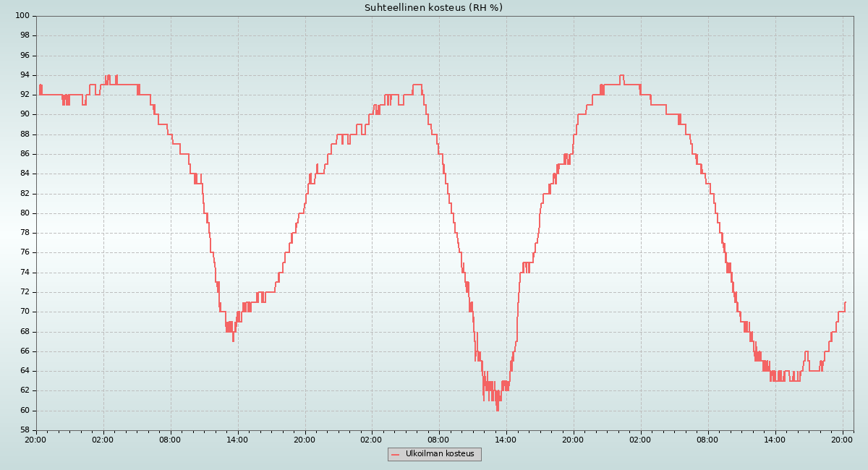Select the first 02:00 label on the time axis
This screenshot has height=470, width=868.
[x=103, y=439]
